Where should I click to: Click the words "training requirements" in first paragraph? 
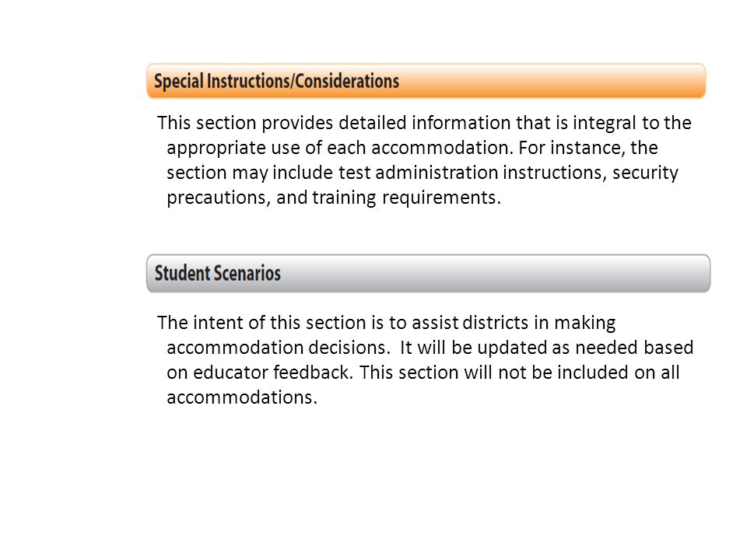point(404,198)
